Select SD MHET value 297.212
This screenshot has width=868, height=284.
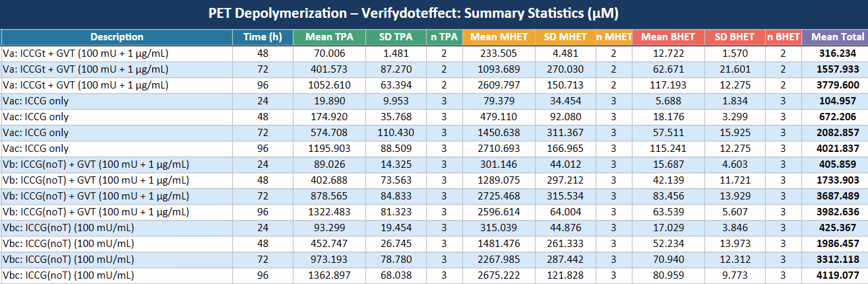click(x=565, y=180)
